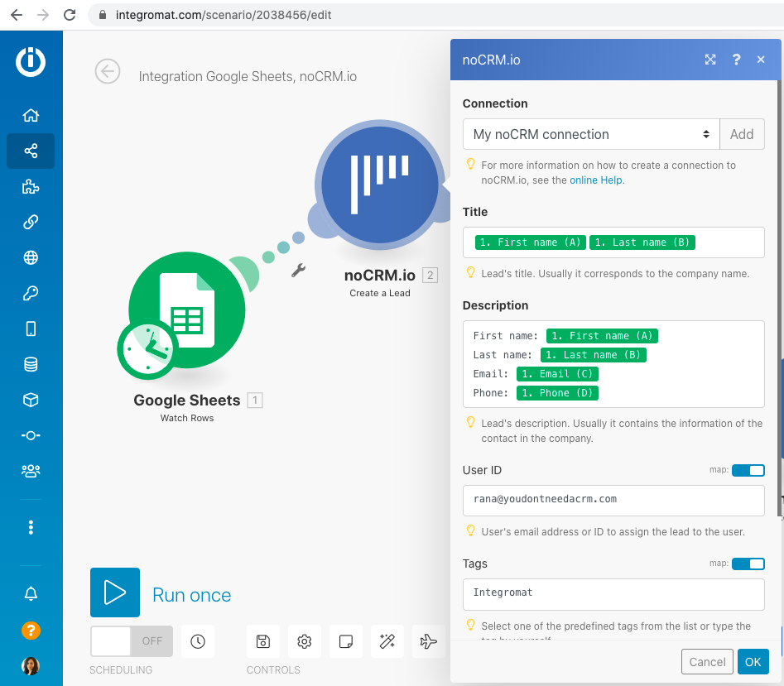Open the My noCRM connection dropdown
Image resolution: width=784 pixels, height=686 pixels.
(x=590, y=134)
